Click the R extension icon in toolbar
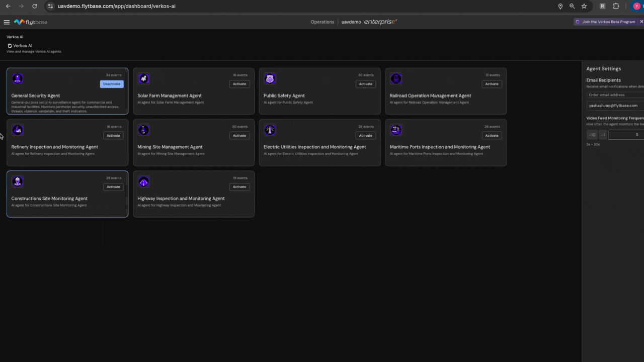644x362 pixels. pyautogui.click(x=602, y=6)
